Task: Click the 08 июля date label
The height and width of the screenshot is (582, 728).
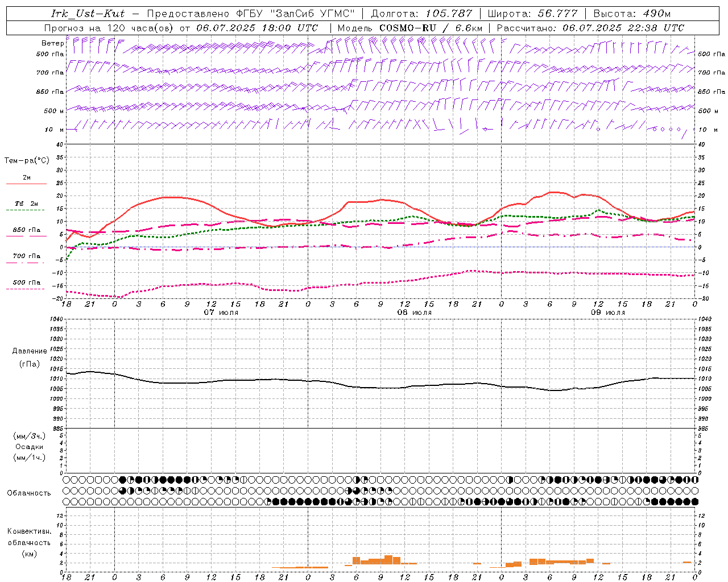Action: pyautogui.click(x=415, y=313)
